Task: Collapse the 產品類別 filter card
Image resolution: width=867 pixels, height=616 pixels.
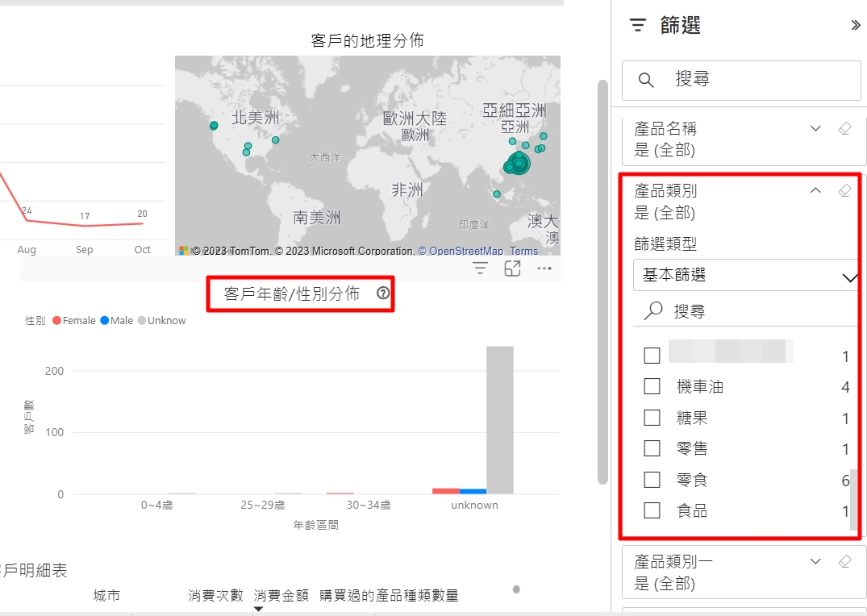Action: pyautogui.click(x=815, y=191)
